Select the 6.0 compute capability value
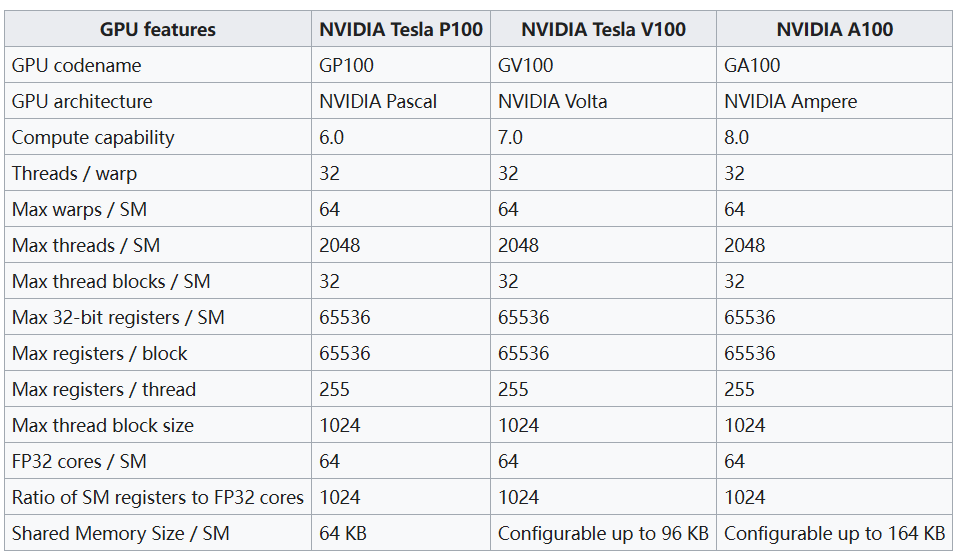Image resolution: width=955 pixels, height=558 pixels. click(x=332, y=137)
